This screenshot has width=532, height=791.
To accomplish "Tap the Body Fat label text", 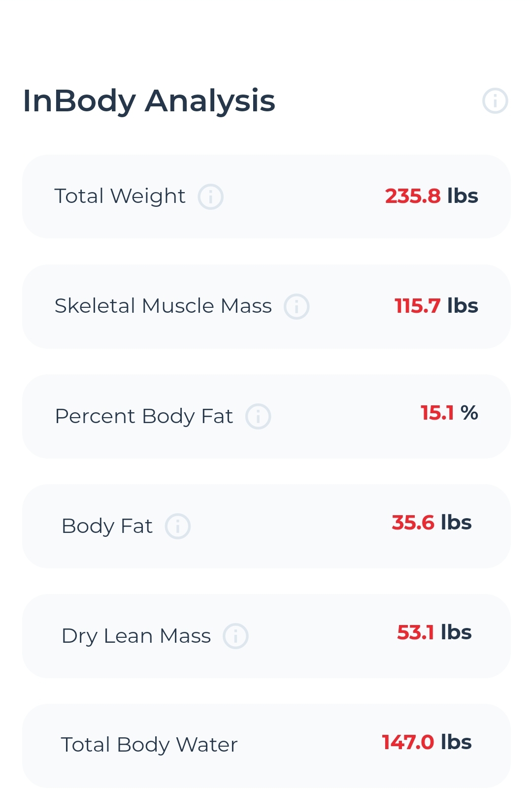I will (x=107, y=526).
